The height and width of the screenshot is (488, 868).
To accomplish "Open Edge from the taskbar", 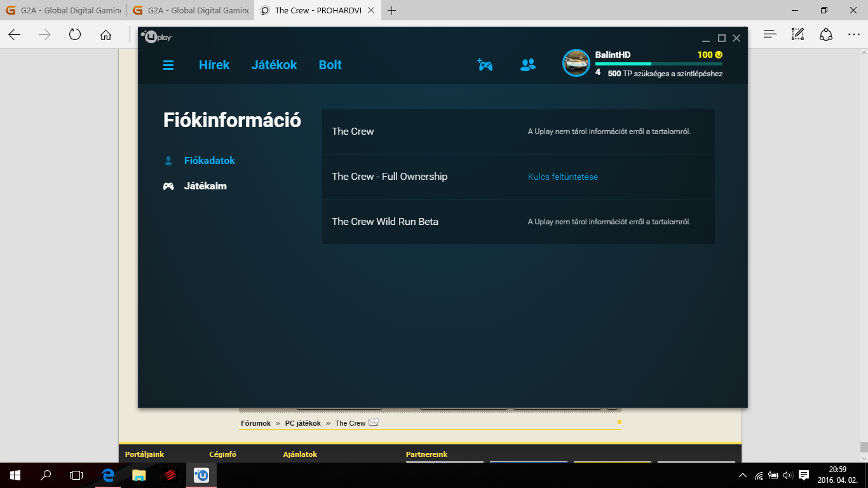I will (x=108, y=475).
